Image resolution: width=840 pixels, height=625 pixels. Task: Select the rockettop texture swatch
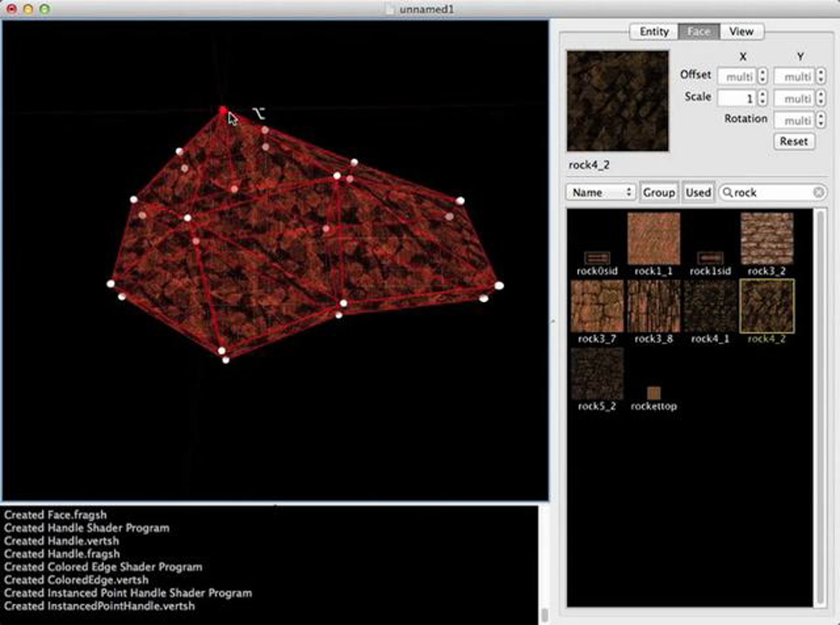click(x=653, y=393)
